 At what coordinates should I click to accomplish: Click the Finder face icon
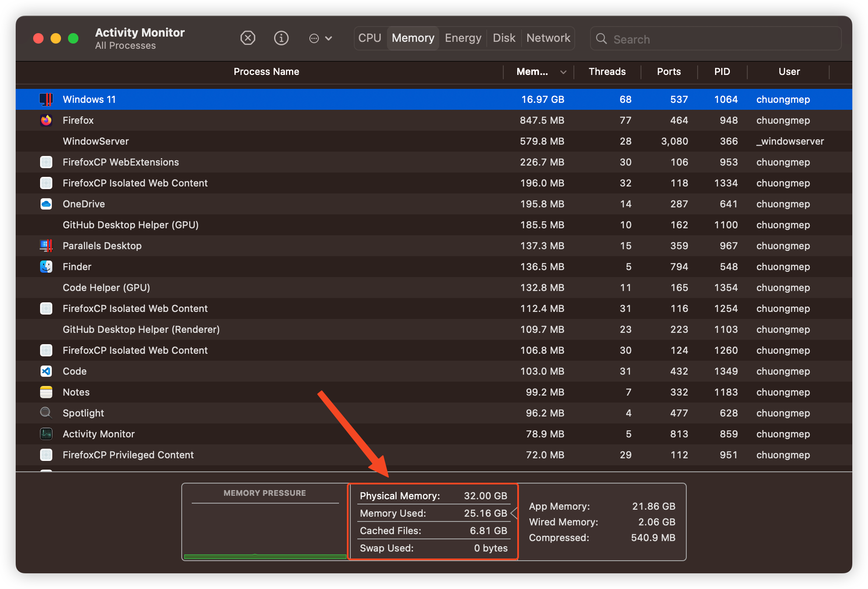[x=46, y=267]
